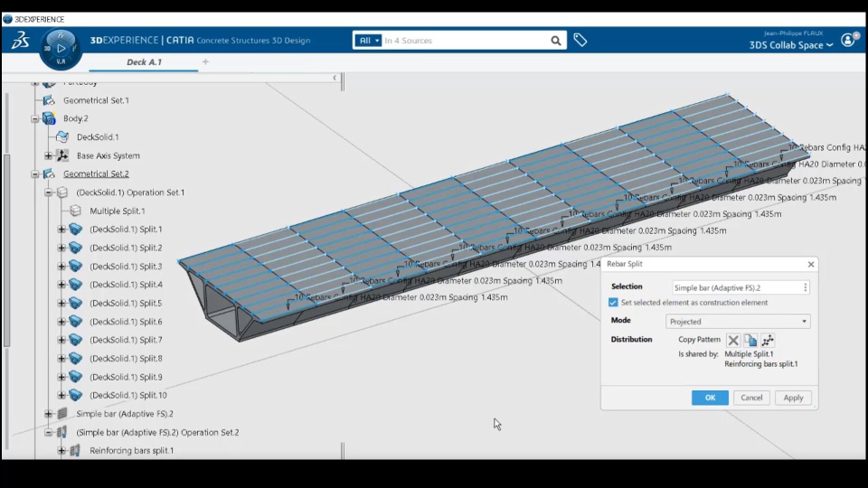Click the 3DS compass logo icon
Image resolution: width=868 pixels, height=488 pixels.
[x=21, y=40]
